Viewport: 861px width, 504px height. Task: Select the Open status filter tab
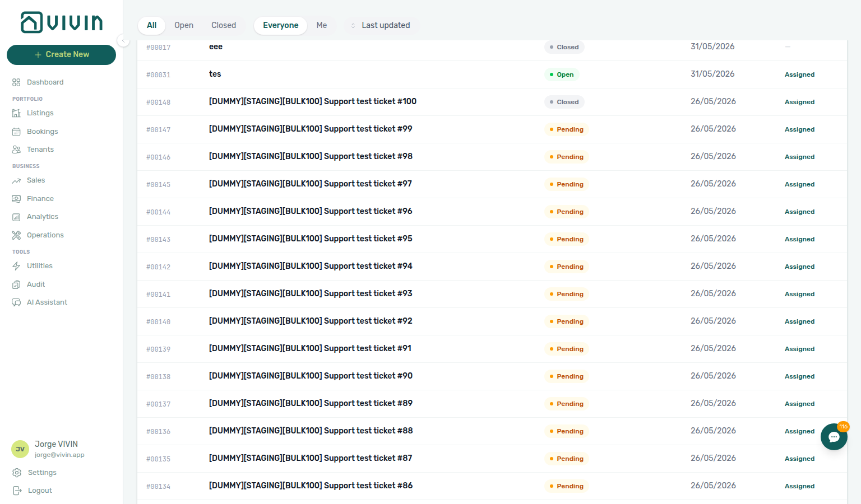[184, 25]
